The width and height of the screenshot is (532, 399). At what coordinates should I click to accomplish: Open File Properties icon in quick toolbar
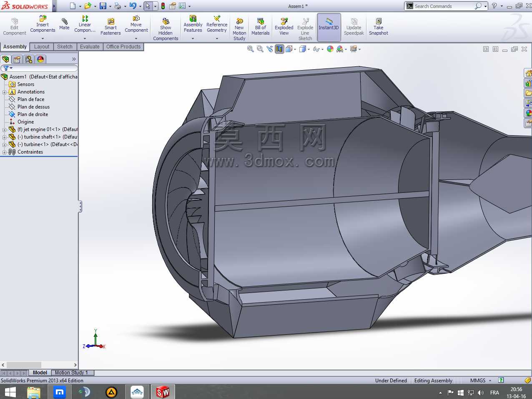[x=172, y=6]
